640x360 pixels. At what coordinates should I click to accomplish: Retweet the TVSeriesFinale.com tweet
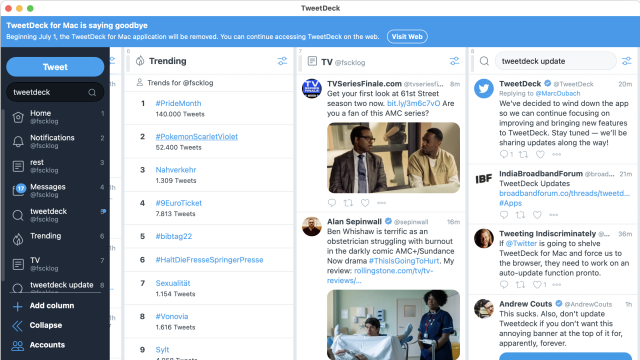tap(348, 203)
